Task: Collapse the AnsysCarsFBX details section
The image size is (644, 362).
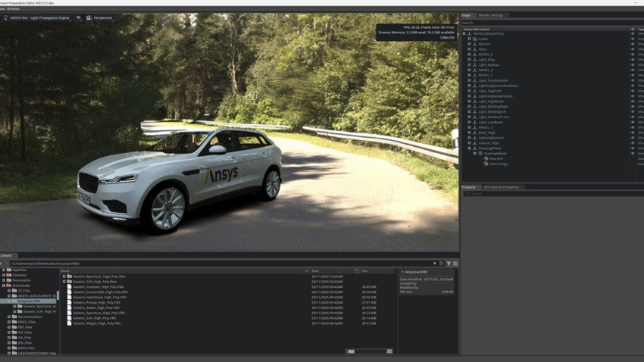Action: coord(402,272)
